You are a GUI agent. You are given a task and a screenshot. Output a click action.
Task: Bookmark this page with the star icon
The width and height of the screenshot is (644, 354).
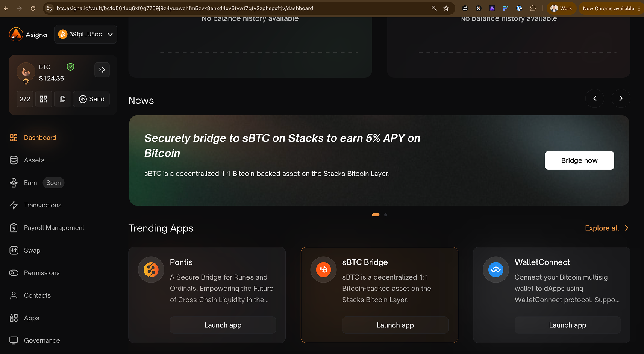tap(446, 8)
